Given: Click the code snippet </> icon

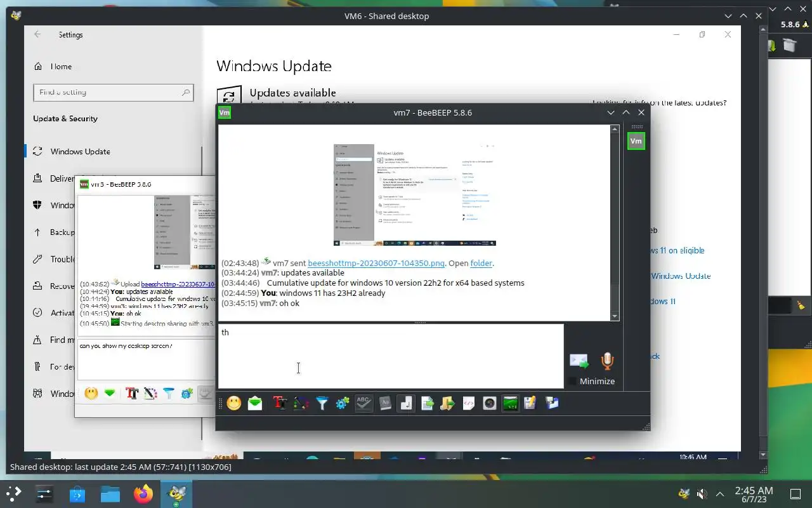Looking at the screenshot, I should [469, 403].
